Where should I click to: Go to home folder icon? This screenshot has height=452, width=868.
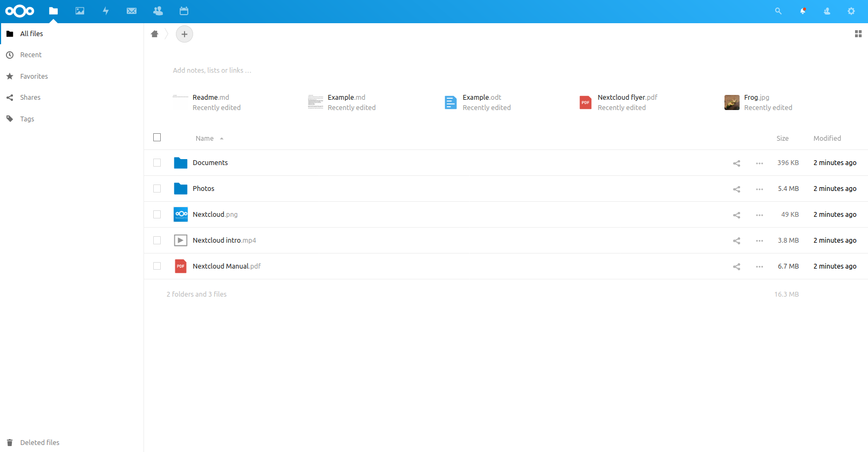pos(155,34)
